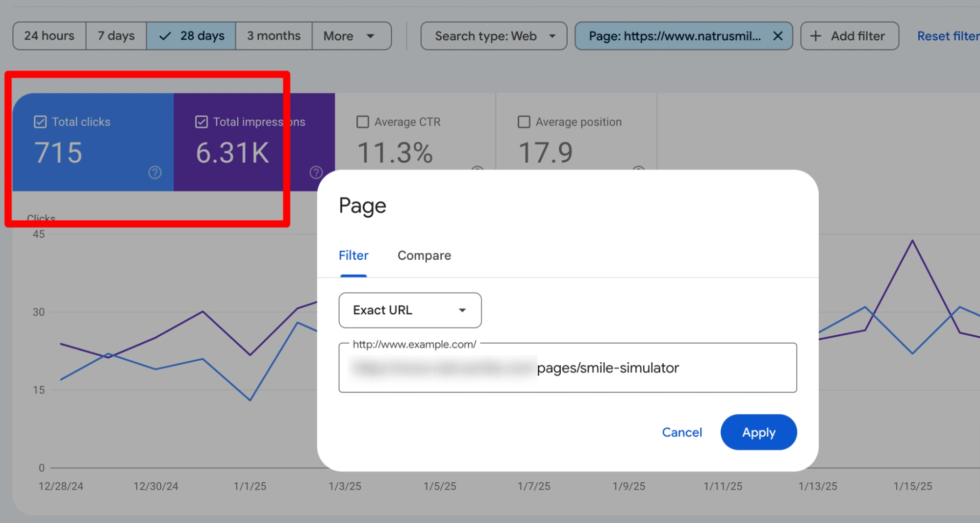Click the 1/15/25 date label on chart

912,486
